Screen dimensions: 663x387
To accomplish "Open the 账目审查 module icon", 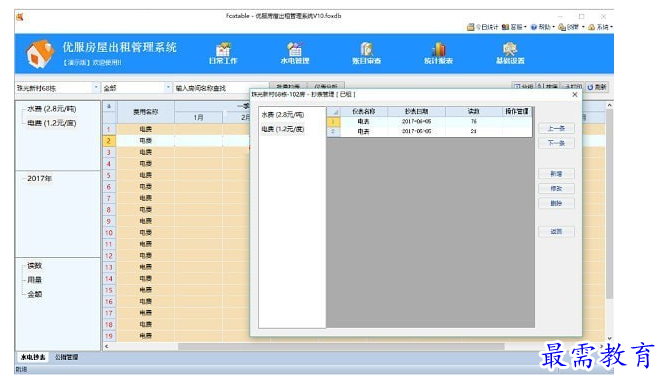I will tap(366, 49).
